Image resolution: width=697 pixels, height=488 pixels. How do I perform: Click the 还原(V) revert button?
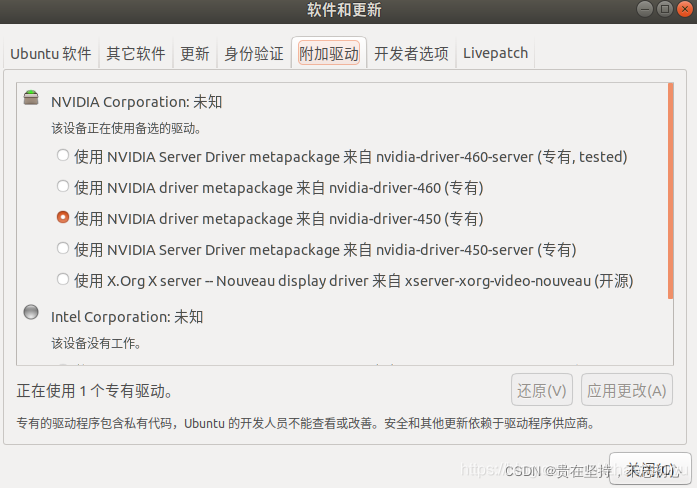tap(541, 390)
